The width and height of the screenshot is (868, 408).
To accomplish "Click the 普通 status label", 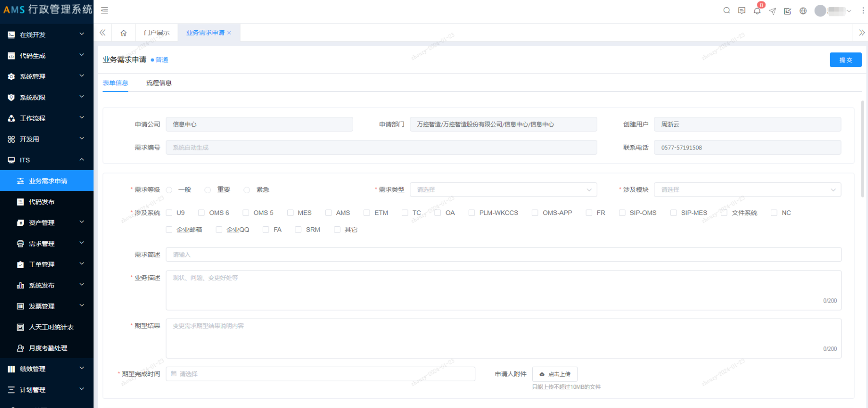I will [x=162, y=60].
